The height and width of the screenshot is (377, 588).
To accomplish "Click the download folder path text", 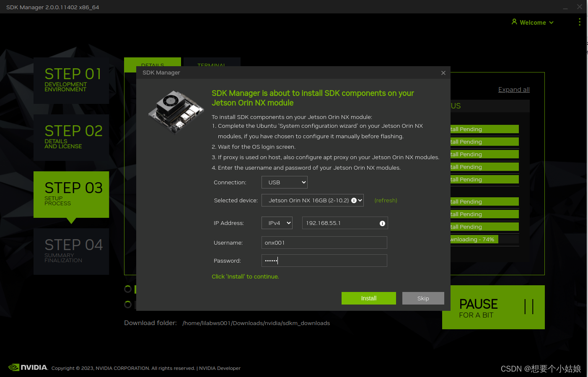I will coord(256,323).
